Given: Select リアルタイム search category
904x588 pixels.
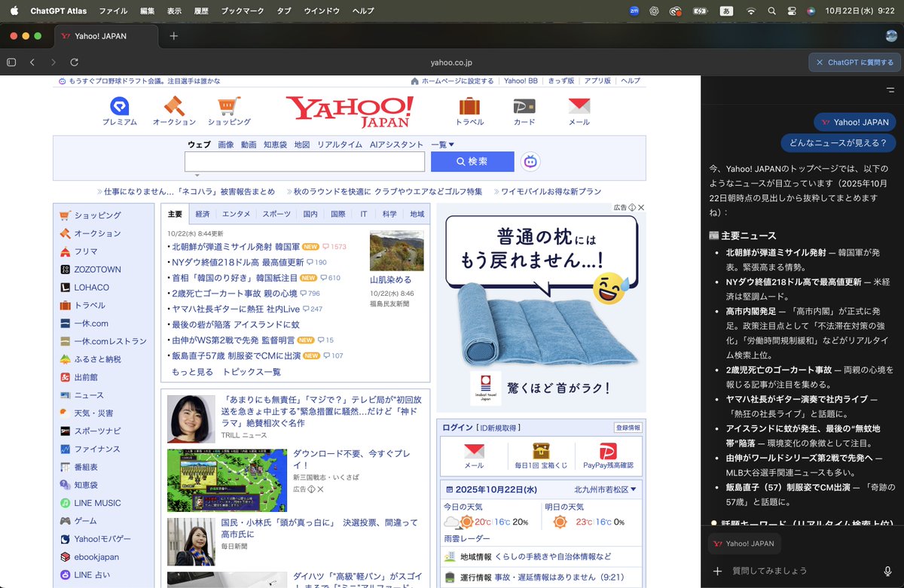Looking at the screenshot, I should click(340, 145).
